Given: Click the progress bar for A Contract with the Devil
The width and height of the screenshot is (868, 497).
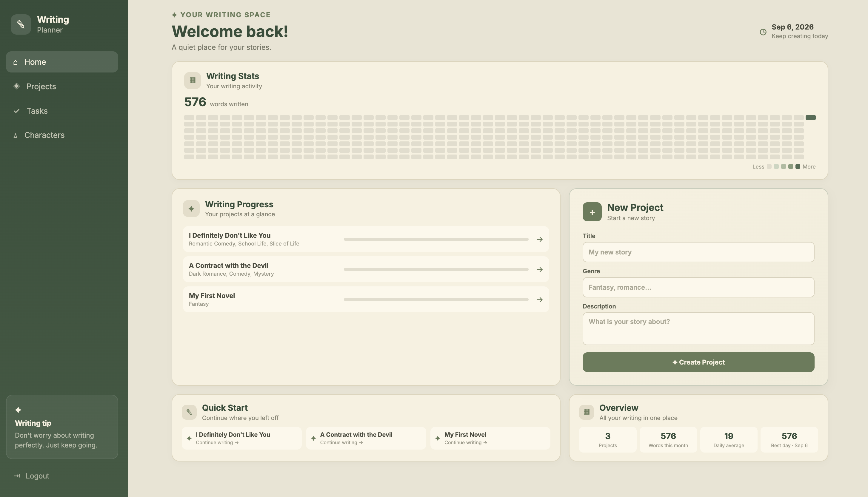Looking at the screenshot, I should click(436, 269).
